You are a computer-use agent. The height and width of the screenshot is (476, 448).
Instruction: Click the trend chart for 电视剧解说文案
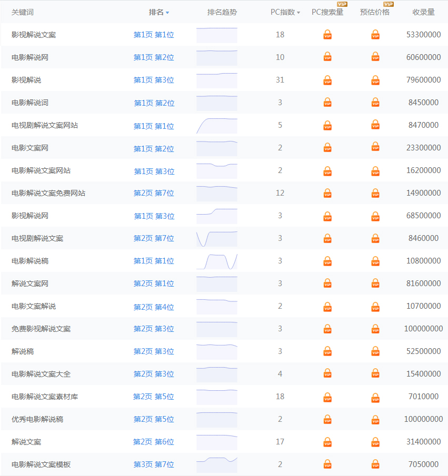(x=217, y=238)
